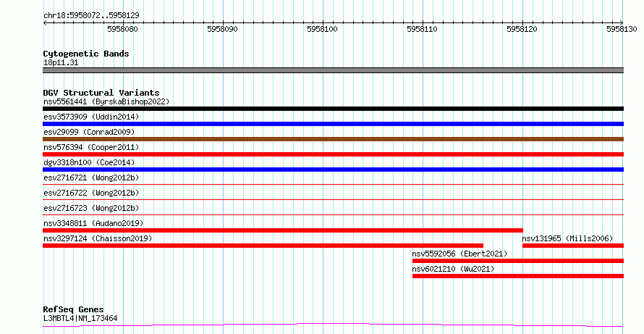Viewport: 644px width, 334px height.
Task: Click ruler position 5958090
Action: 223,30
